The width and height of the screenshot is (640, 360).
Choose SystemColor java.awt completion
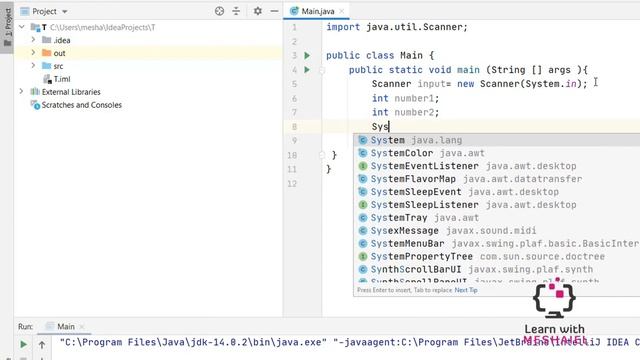coord(496,153)
